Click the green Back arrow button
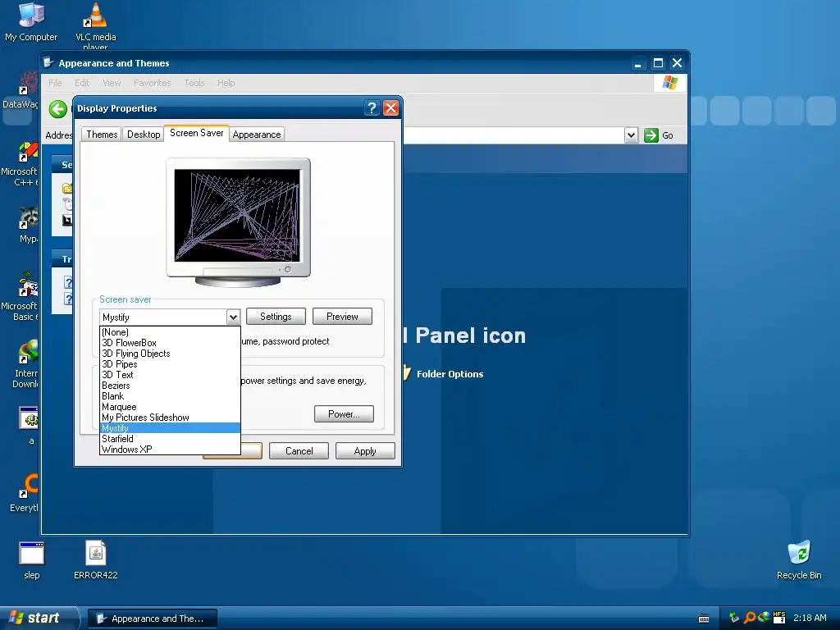Screen dimensions: 840x630 pyautogui.click(x=58, y=109)
